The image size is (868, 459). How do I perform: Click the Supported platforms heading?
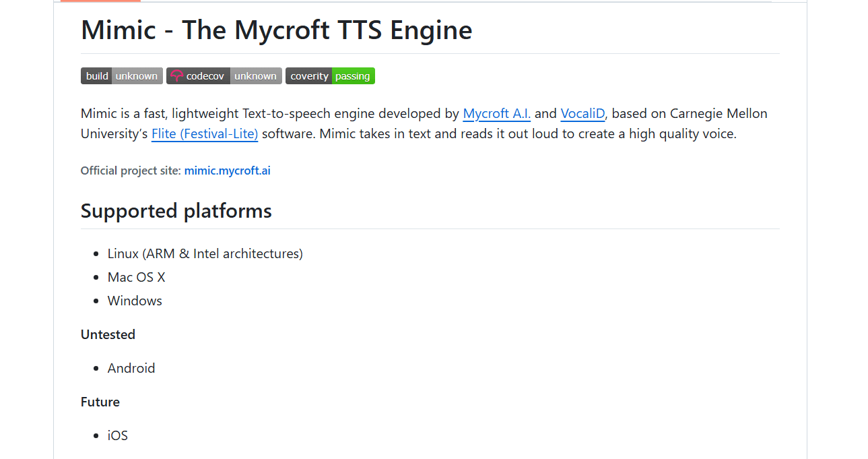point(176,211)
